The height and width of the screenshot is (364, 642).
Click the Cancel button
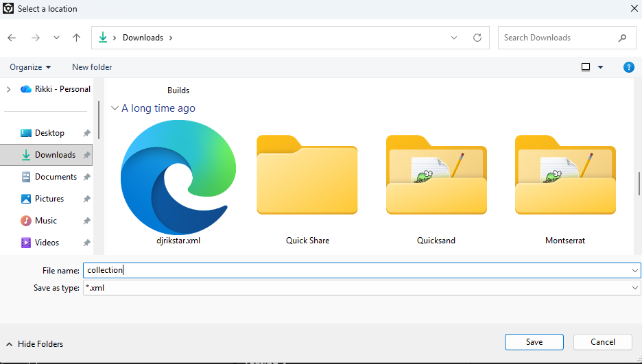tap(603, 342)
